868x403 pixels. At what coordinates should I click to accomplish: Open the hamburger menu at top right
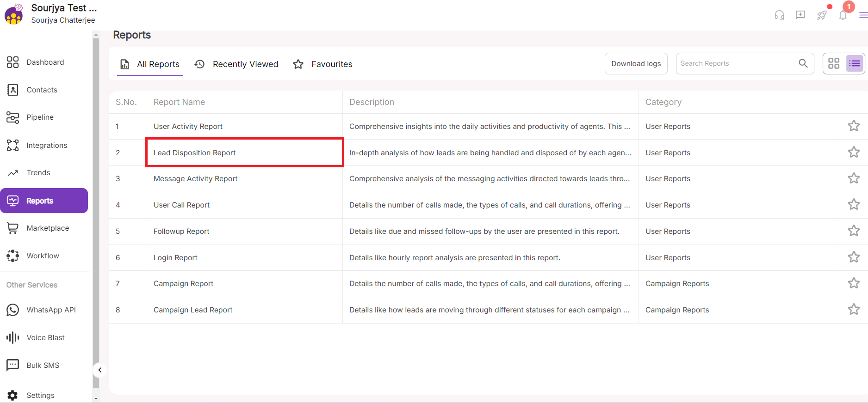[x=863, y=16]
